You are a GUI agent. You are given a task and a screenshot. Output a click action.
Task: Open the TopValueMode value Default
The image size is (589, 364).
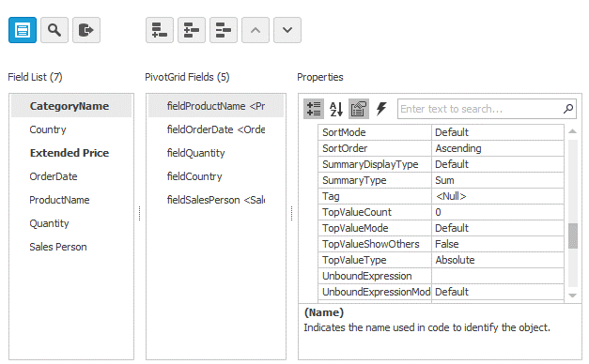click(x=498, y=228)
